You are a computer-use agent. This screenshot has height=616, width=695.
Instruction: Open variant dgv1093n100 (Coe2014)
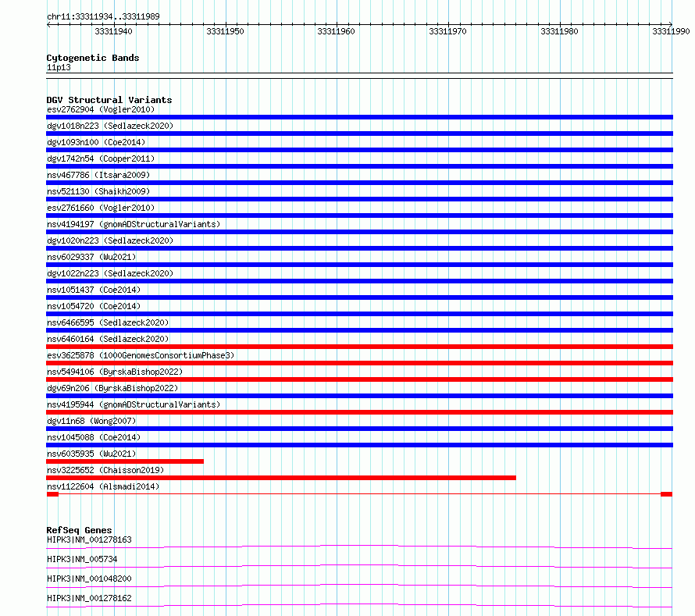point(96,142)
